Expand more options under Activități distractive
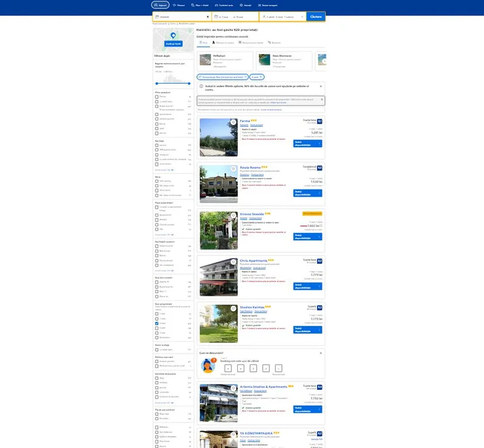484x448 pixels. (164, 403)
